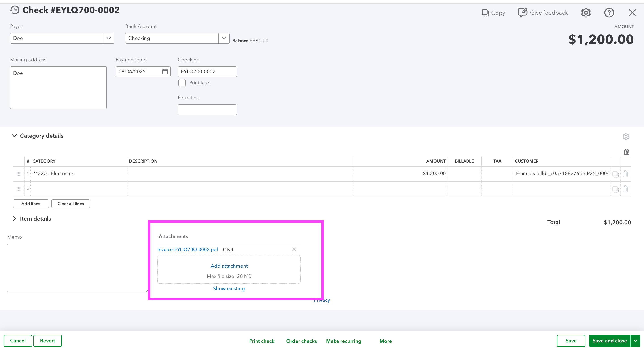Click the description cell of line 1
This screenshot has width=644, height=352.
(241, 174)
